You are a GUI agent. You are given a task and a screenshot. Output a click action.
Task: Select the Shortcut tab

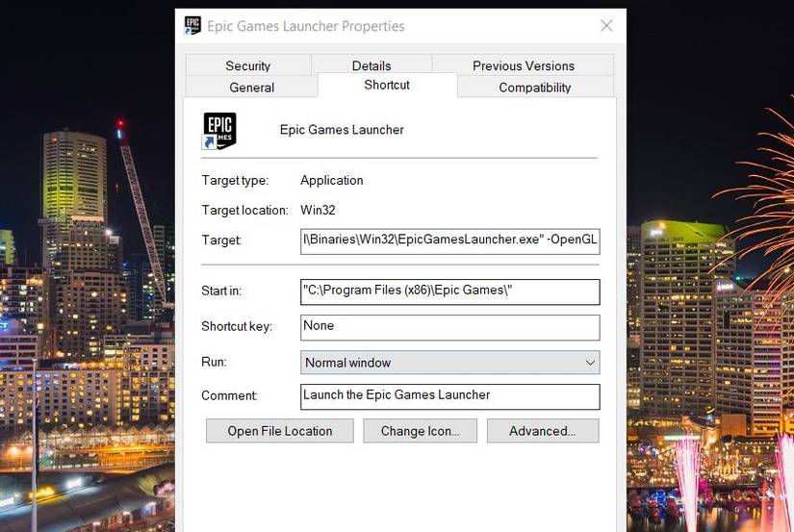click(x=387, y=85)
